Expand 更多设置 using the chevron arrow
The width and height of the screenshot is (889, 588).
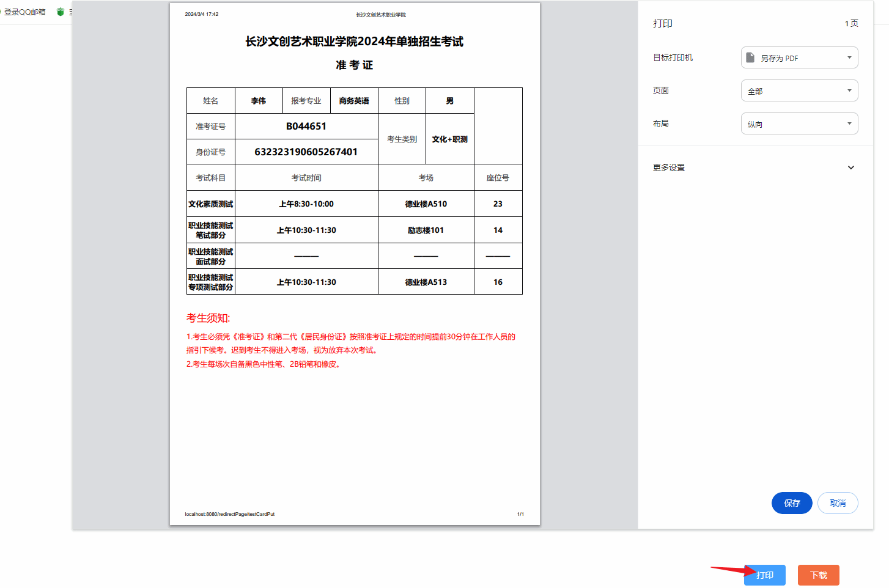click(850, 167)
